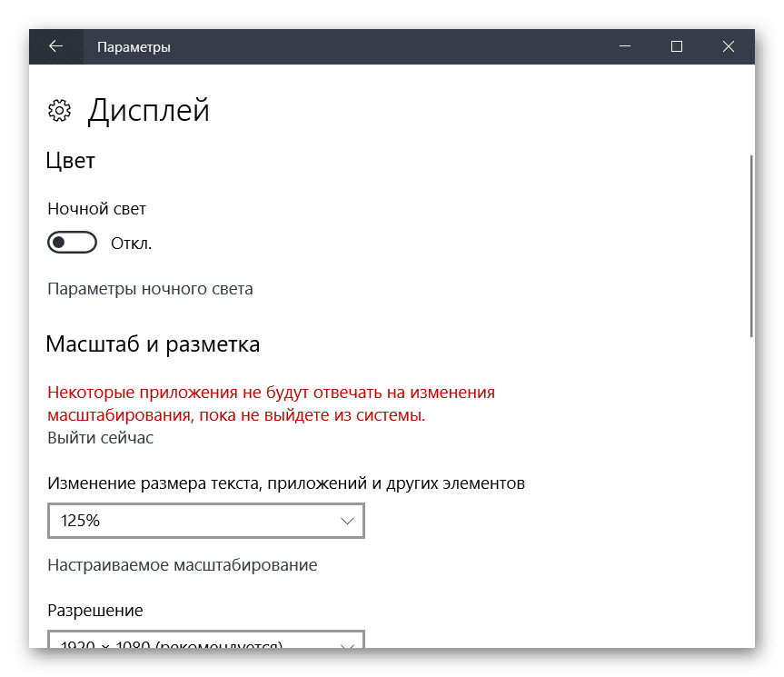Open the 125% scaling dropdown
The width and height of the screenshot is (784, 677).
[206, 521]
